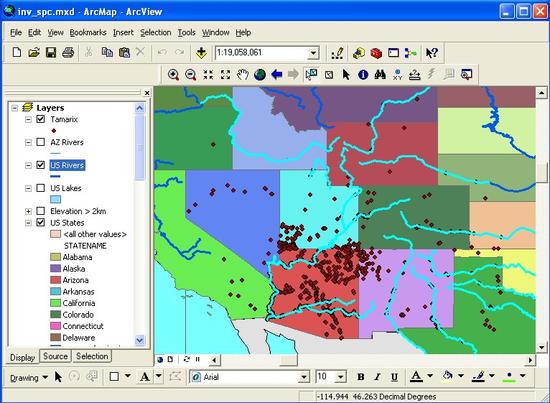Click the Bold formatting button
Viewport: 550px width, 403px height.
[x=361, y=377]
